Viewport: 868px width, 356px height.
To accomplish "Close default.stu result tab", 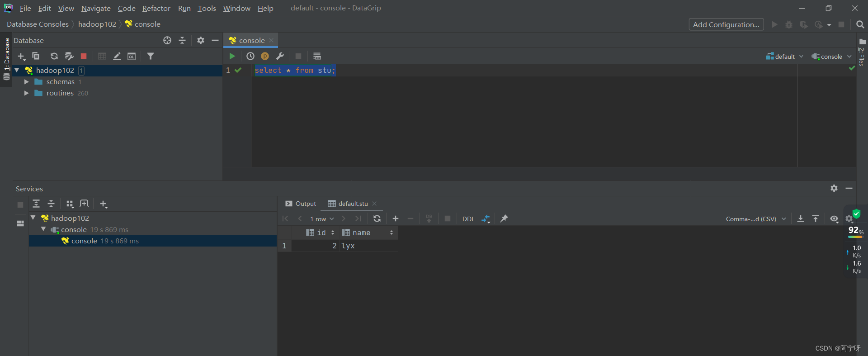I will click(374, 204).
